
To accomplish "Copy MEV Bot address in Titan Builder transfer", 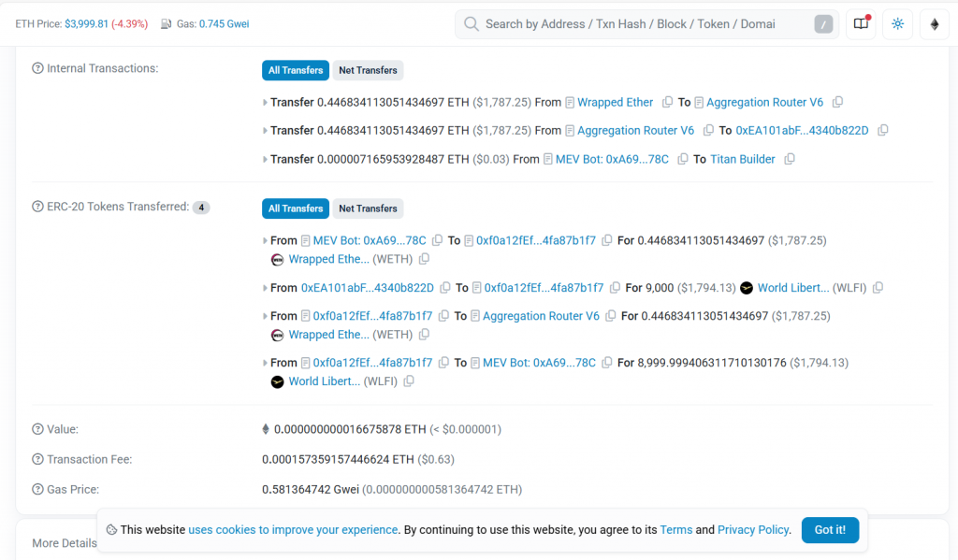I will pos(682,159).
